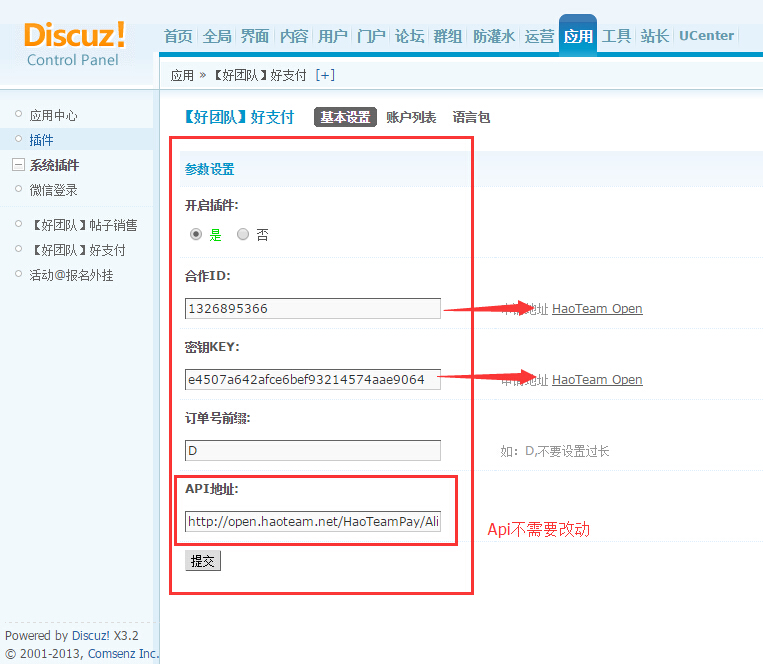This screenshot has height=664, width=763.
Task: Switch to the 账户列表 tab
Action: (x=411, y=117)
